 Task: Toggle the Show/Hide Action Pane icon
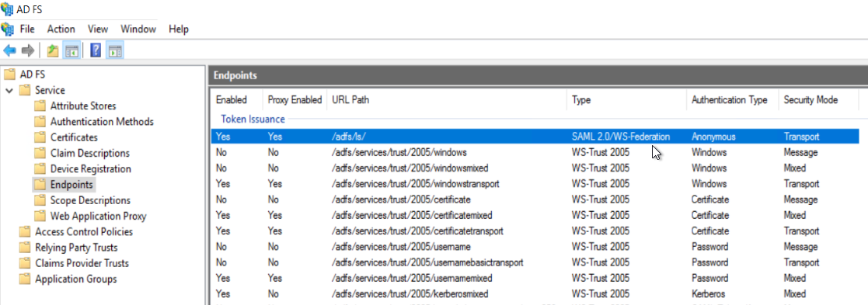[114, 51]
